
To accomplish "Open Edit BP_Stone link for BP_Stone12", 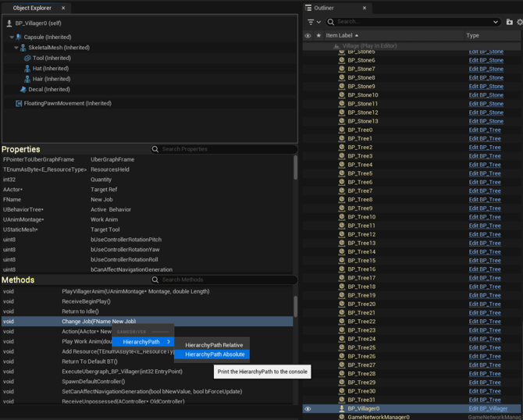I will point(486,112).
